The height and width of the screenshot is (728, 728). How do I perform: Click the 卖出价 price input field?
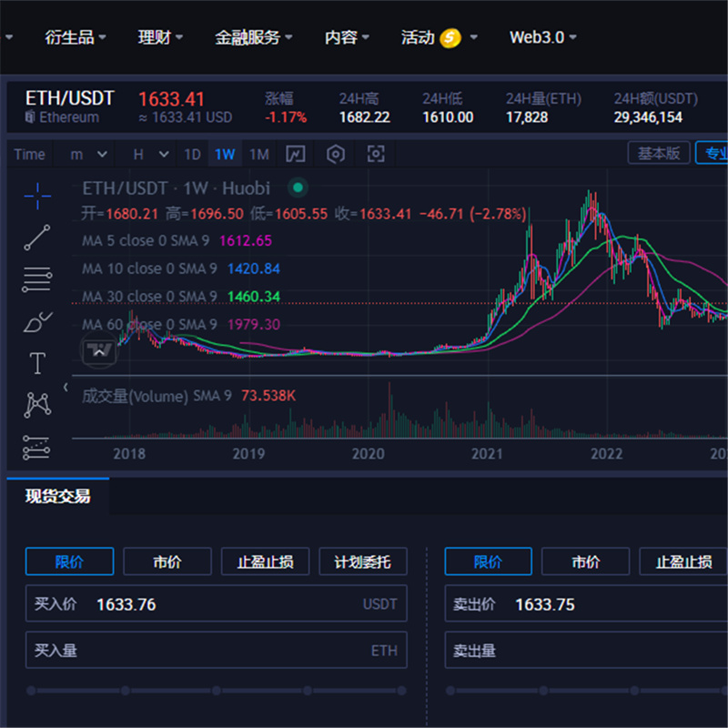[586, 603]
